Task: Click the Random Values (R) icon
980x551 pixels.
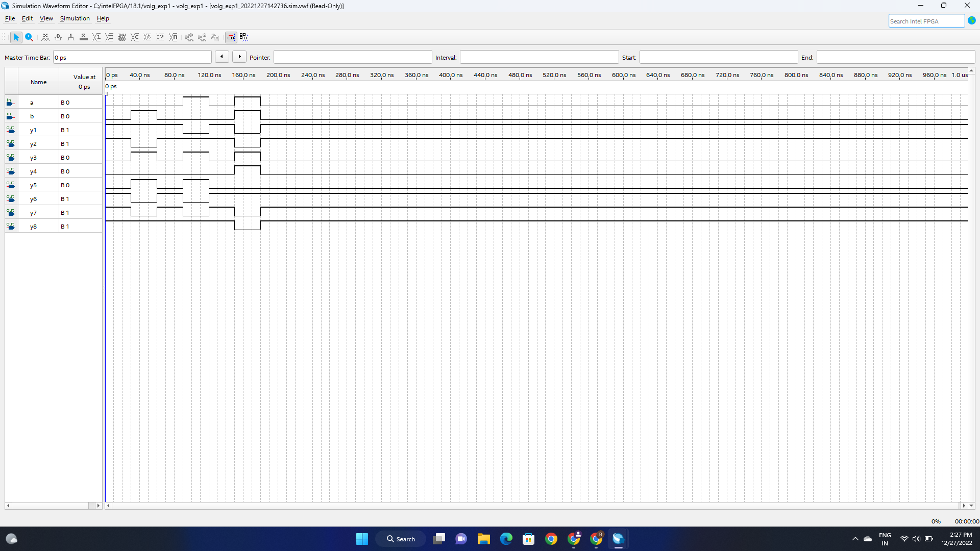Action: pyautogui.click(x=174, y=37)
